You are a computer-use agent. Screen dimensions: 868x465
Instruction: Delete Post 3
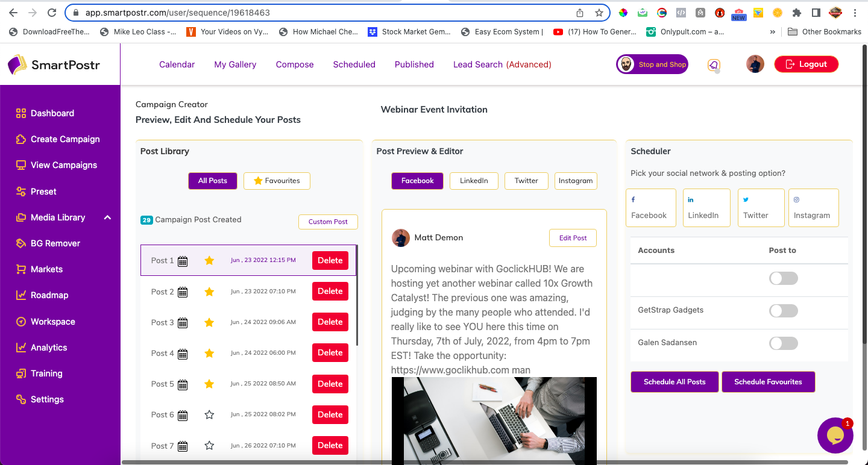(330, 322)
